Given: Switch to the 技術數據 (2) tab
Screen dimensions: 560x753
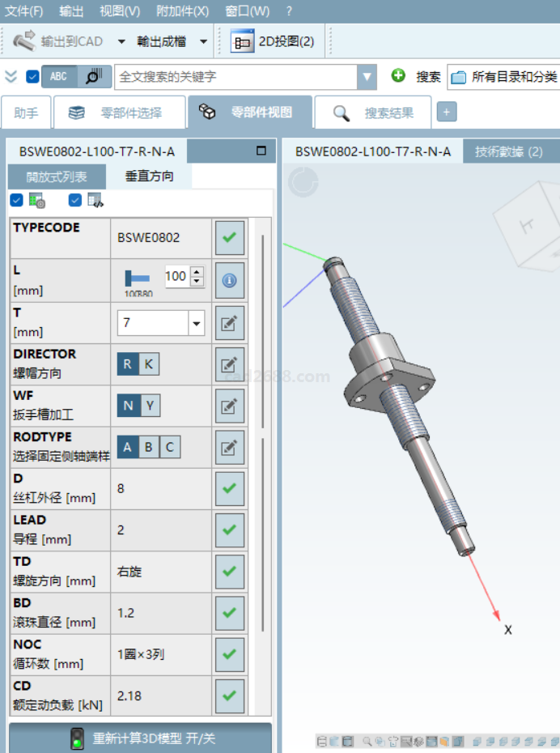Looking at the screenshot, I should (x=508, y=151).
